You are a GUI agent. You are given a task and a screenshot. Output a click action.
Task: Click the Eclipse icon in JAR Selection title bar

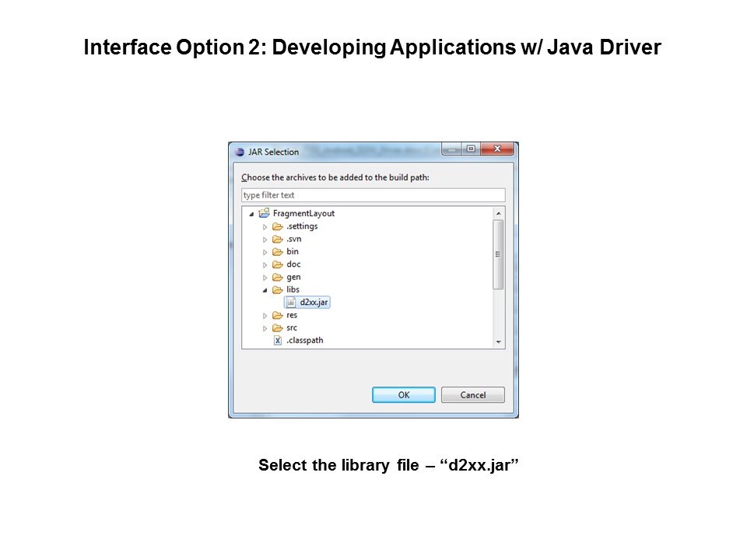point(238,152)
